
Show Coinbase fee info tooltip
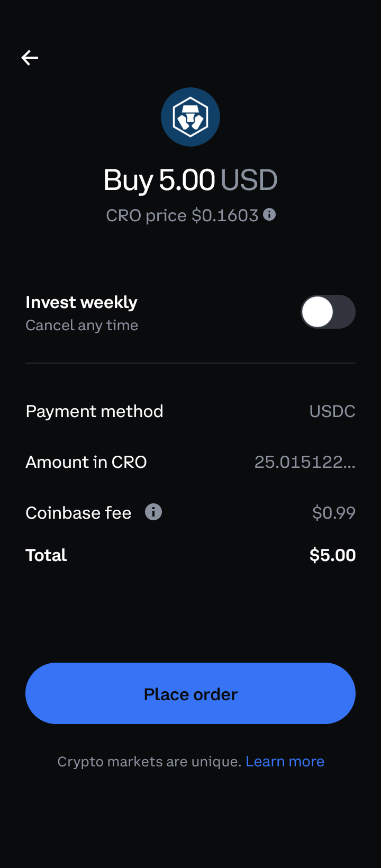tap(153, 512)
